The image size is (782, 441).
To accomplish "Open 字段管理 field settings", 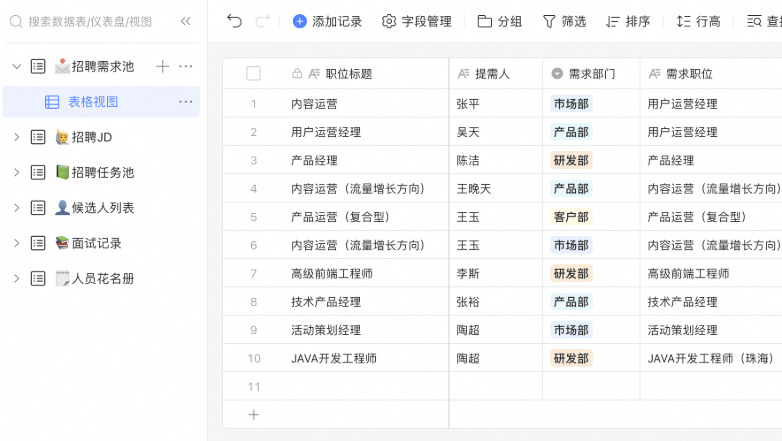I will 417,21.
